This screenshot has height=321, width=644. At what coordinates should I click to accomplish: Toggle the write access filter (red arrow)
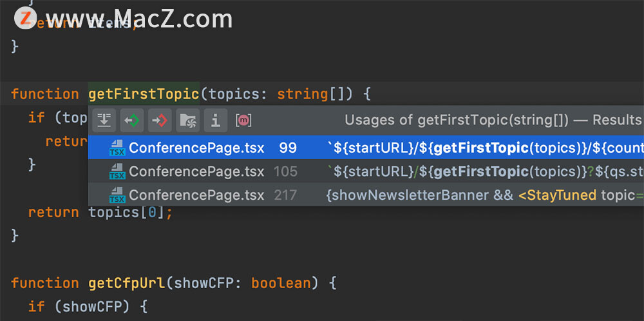(x=160, y=121)
